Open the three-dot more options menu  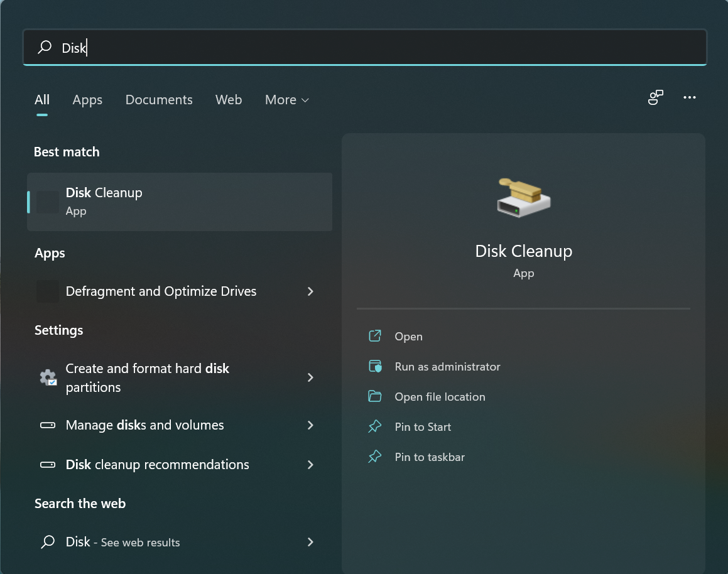(690, 97)
